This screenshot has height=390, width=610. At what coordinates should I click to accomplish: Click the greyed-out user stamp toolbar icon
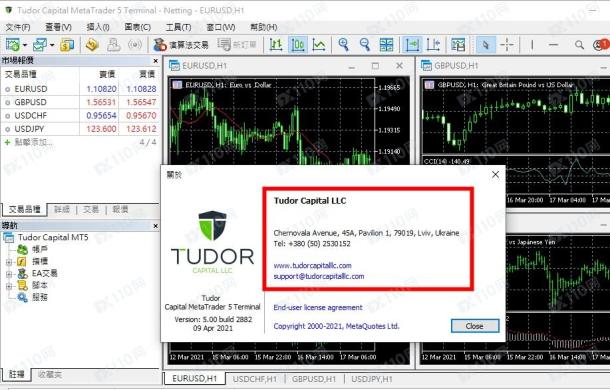pos(113,45)
